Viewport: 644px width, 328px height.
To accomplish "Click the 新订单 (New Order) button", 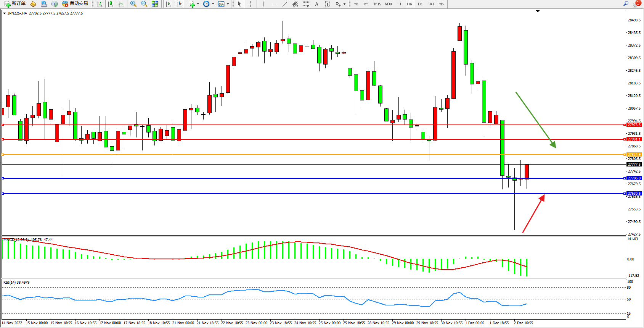I will [x=15, y=4].
